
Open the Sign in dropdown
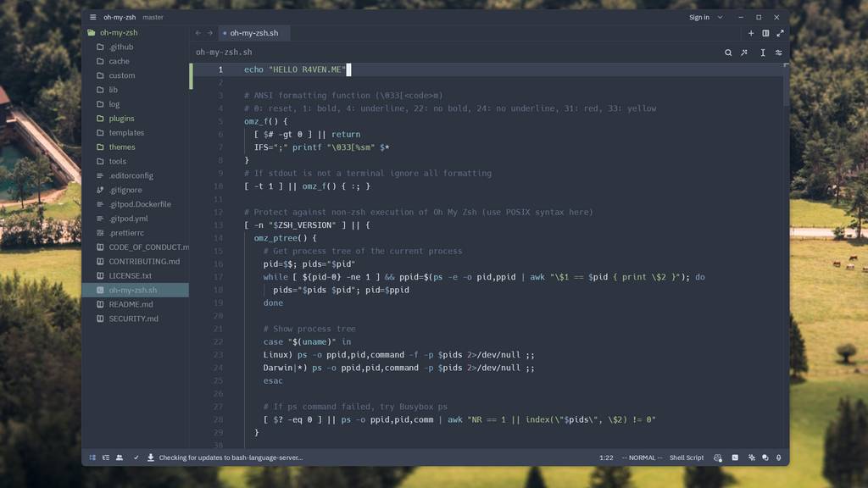click(x=701, y=17)
